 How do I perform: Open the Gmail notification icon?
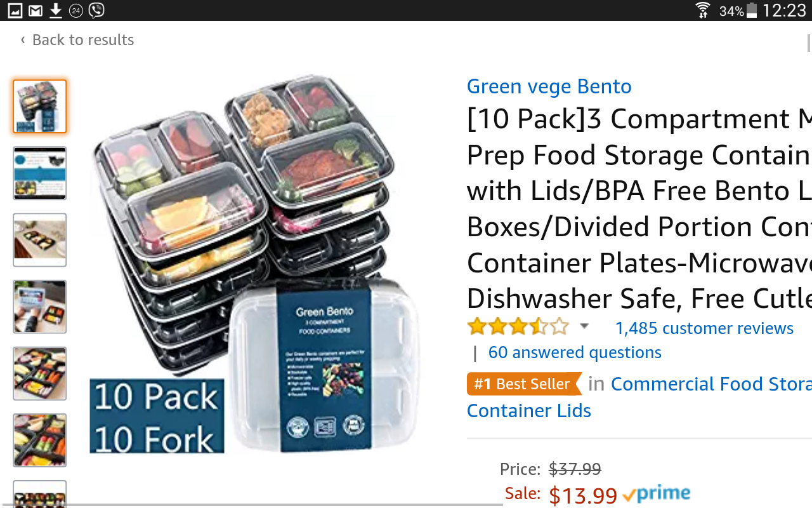tap(36, 10)
